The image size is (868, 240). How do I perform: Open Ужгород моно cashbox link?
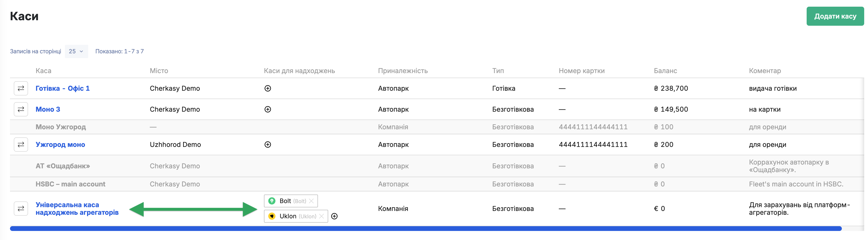tap(60, 145)
